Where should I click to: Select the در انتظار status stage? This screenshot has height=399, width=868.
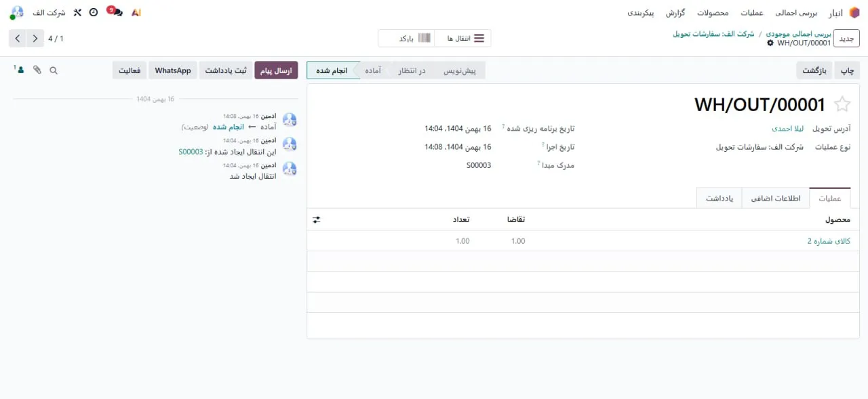[412, 70]
